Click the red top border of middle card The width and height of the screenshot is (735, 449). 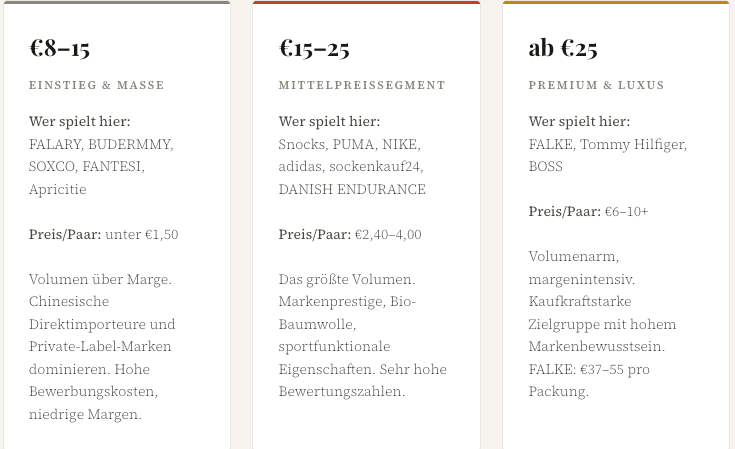click(x=366, y=2)
